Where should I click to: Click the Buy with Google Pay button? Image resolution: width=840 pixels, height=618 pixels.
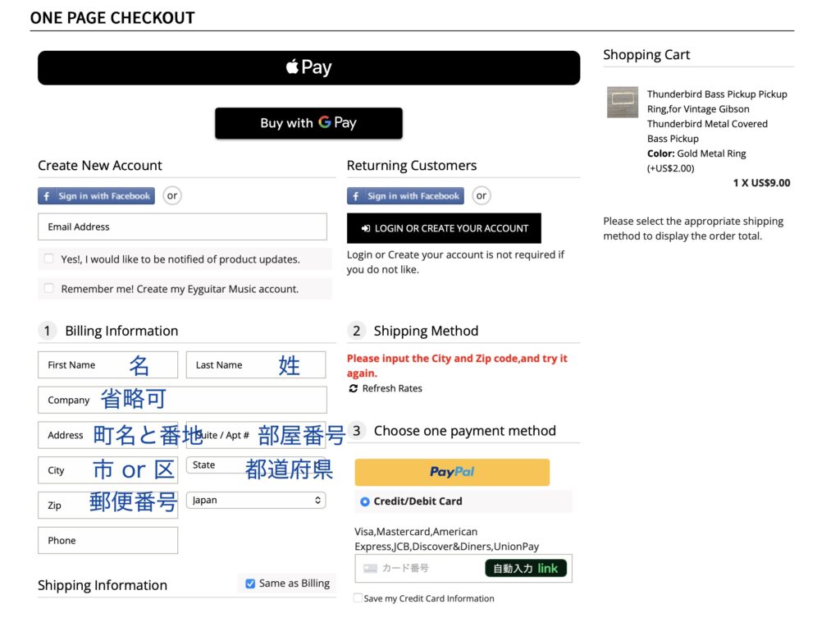(308, 123)
